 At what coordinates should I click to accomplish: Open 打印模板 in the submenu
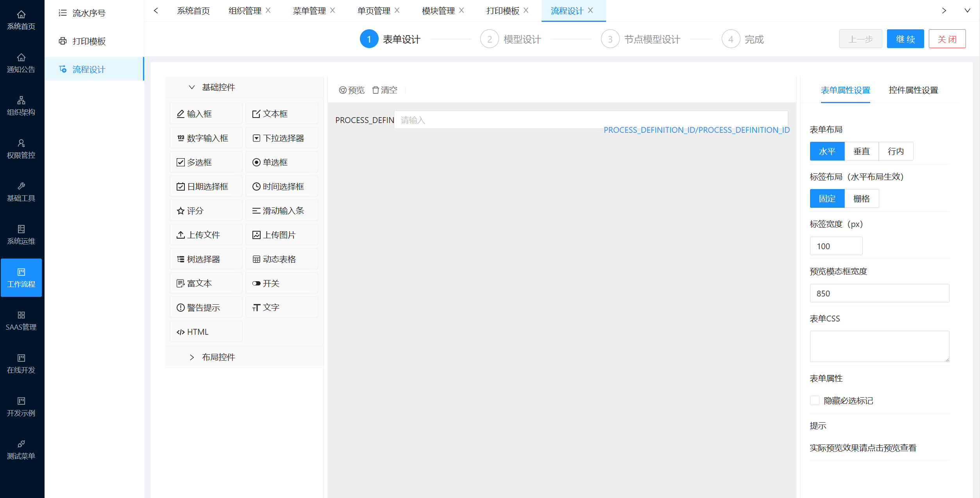(x=94, y=41)
